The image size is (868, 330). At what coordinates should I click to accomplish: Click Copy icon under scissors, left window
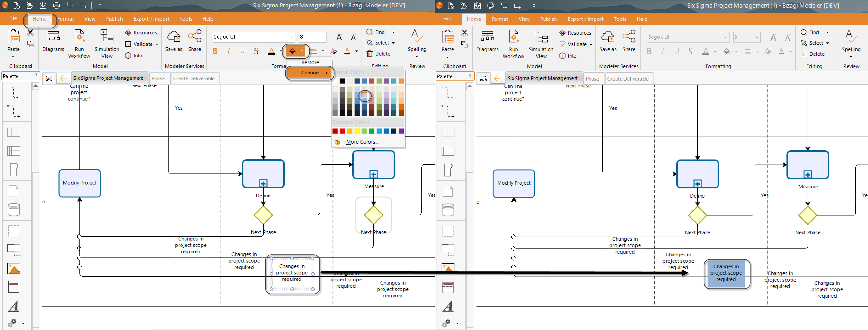[x=30, y=44]
